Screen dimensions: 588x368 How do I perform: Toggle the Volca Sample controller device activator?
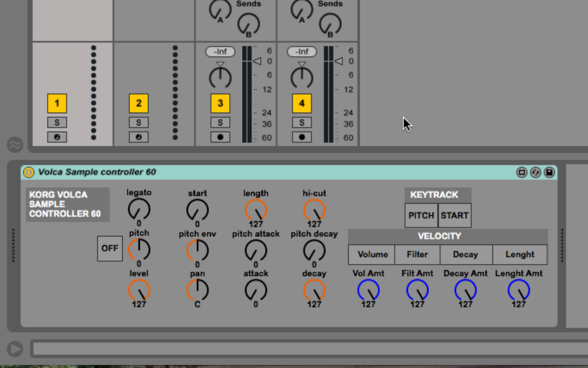tap(28, 172)
